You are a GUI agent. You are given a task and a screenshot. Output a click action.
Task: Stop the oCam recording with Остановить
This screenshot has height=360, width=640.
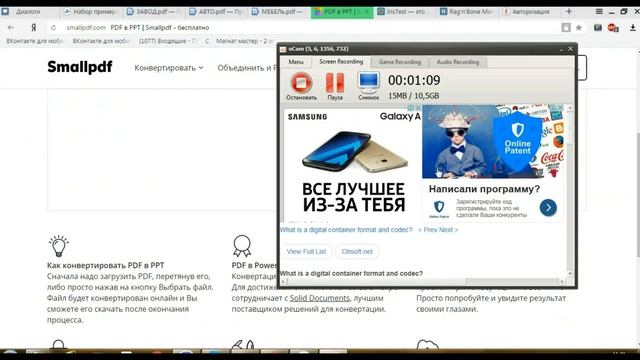tap(301, 86)
